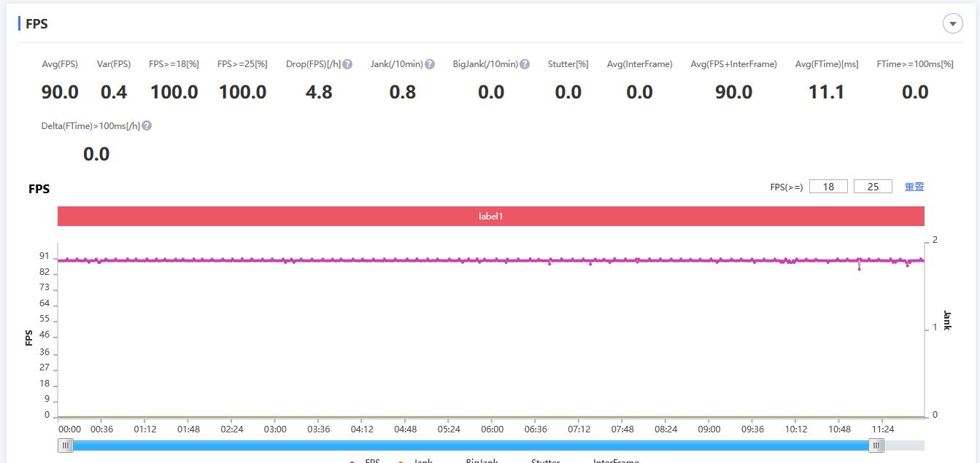Image resolution: width=980 pixels, height=463 pixels.
Task: Click the help icon beside Drop(FPS)[/h]
Action: (347, 64)
